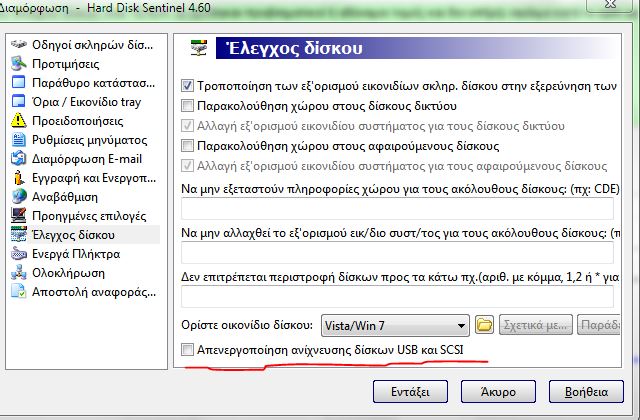Click the Αναβάθμιση globe icon
This screenshot has width=640, height=420.
[19, 197]
